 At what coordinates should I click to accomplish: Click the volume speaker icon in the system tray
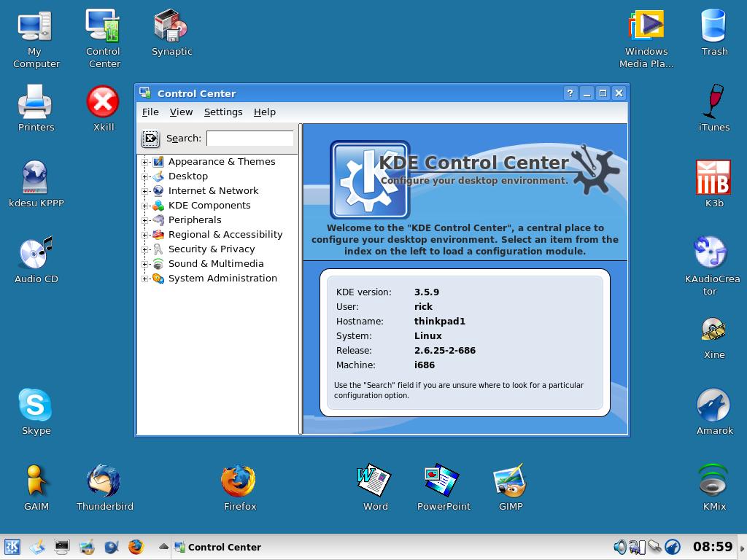pos(620,547)
